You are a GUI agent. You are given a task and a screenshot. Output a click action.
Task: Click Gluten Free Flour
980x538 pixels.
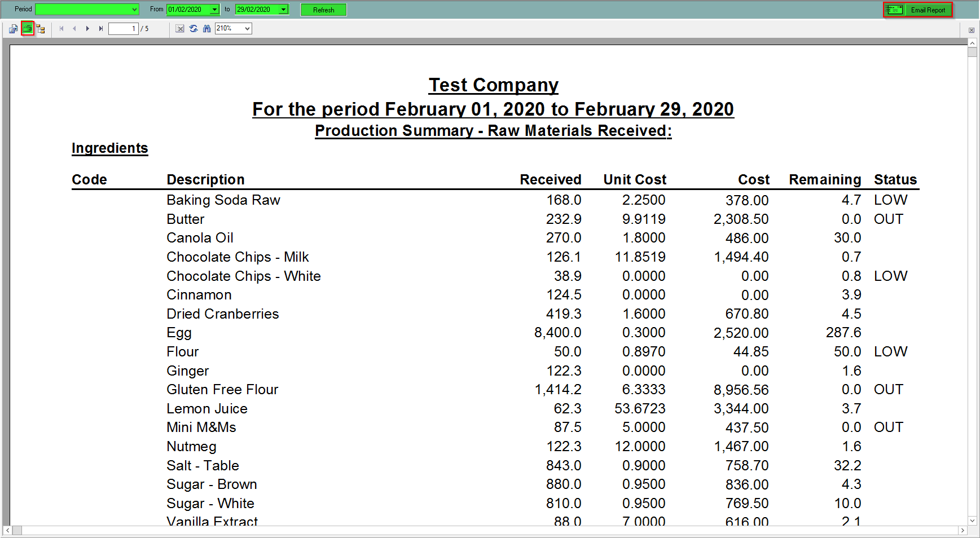[223, 390]
